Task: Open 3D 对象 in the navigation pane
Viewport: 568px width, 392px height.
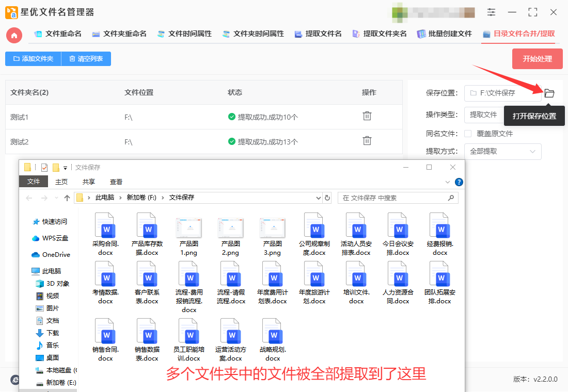Action: (53, 283)
